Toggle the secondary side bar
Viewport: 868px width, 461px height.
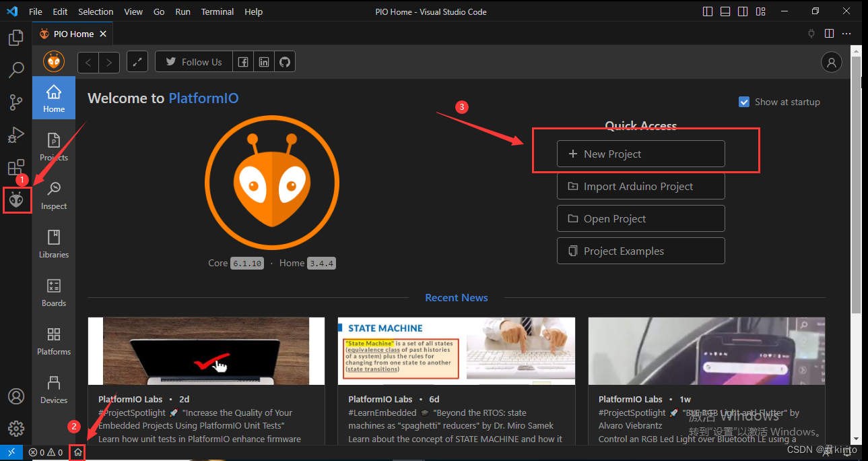coord(742,11)
